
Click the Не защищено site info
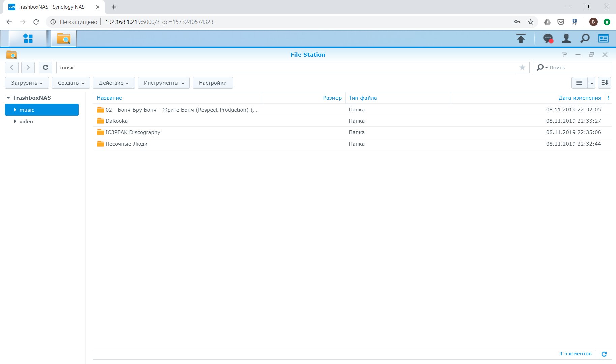point(74,22)
